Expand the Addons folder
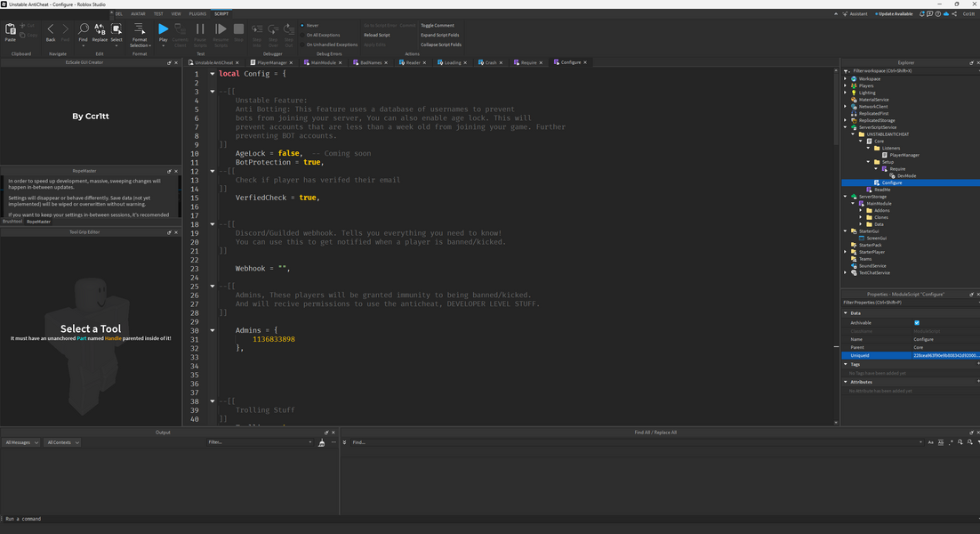980x534 pixels. click(861, 210)
